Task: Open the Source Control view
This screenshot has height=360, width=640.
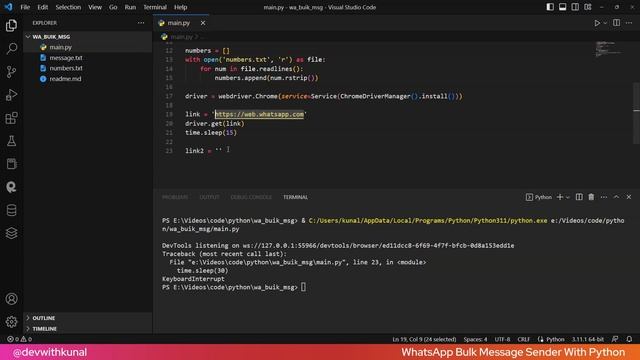Action: pos(11,72)
